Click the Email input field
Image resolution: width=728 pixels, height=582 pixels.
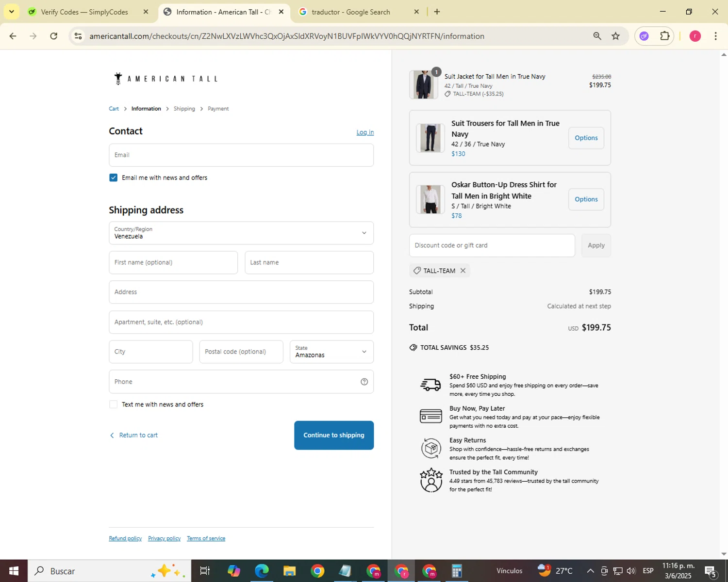pos(241,155)
